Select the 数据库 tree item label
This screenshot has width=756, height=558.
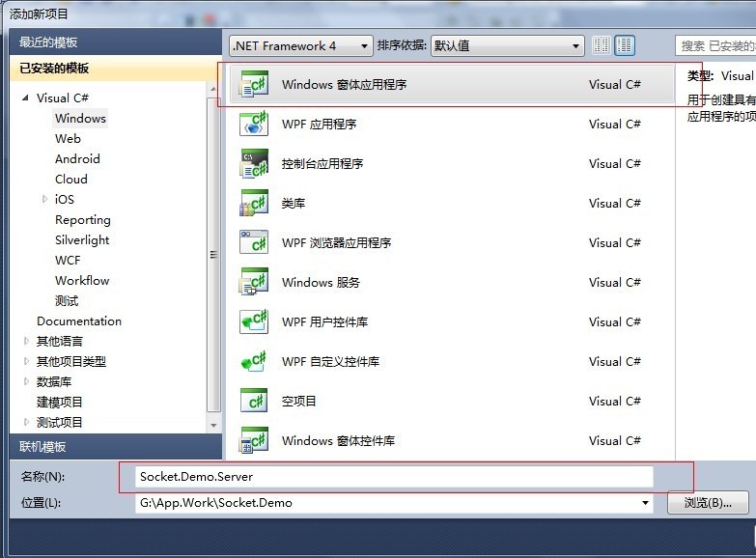point(54,381)
